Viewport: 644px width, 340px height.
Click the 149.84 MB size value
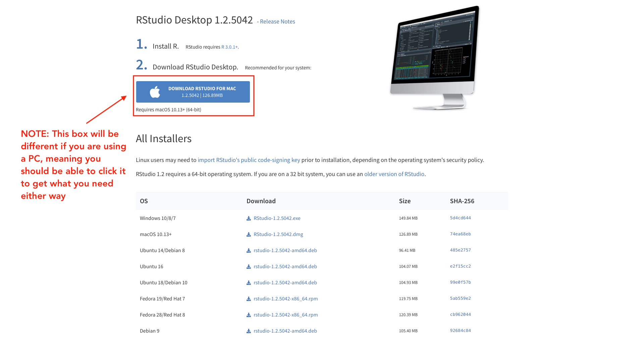tap(408, 218)
